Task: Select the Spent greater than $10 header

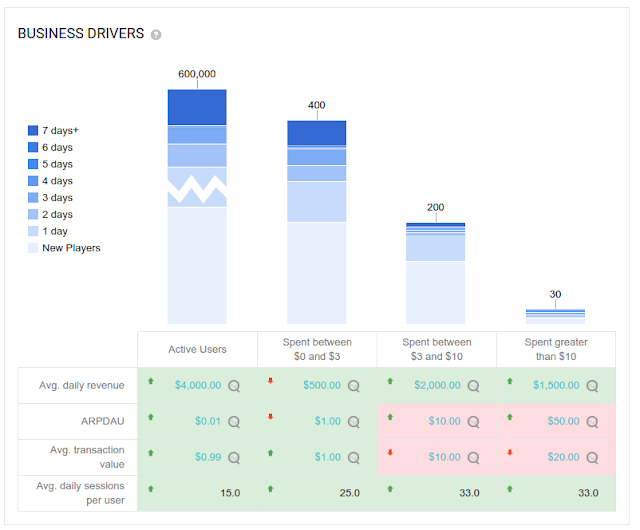Action: pyautogui.click(x=556, y=350)
